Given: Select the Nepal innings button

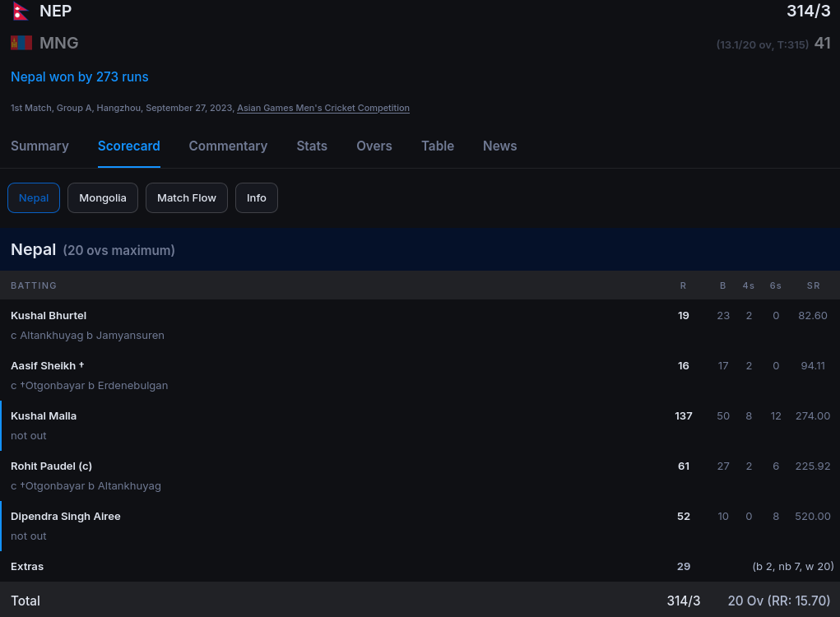Looking at the screenshot, I should coord(34,198).
